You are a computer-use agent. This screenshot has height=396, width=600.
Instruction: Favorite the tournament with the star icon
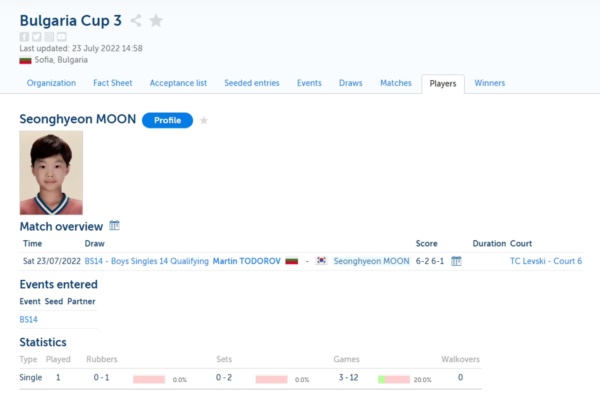[x=156, y=20]
